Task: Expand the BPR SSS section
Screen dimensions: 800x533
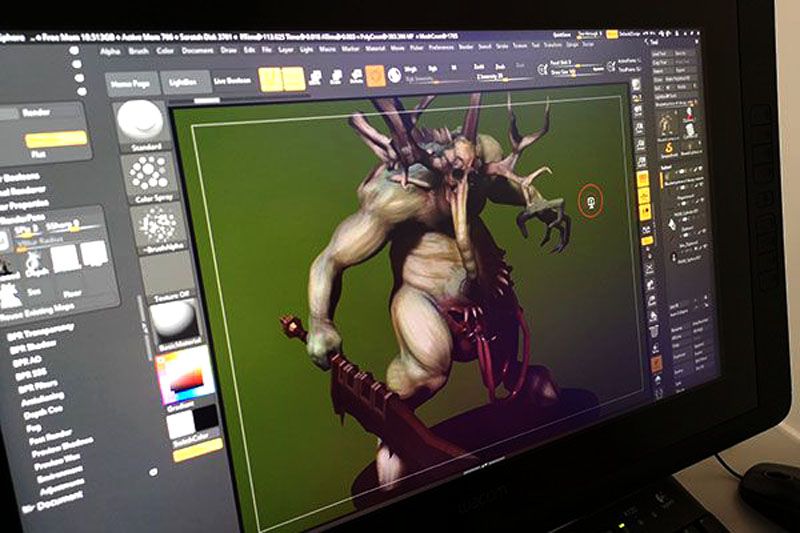Action: click(32, 375)
